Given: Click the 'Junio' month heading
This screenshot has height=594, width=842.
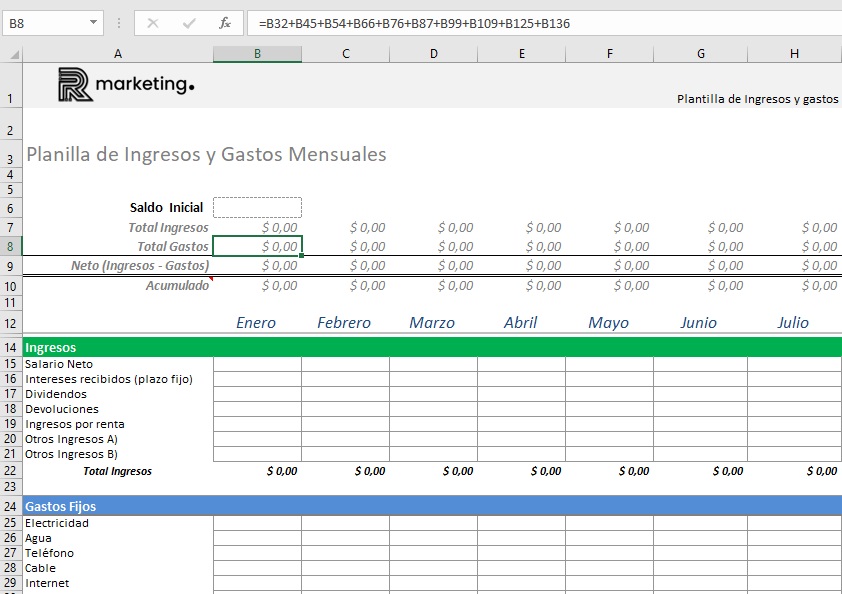Looking at the screenshot, I should pyautogui.click(x=698, y=323).
